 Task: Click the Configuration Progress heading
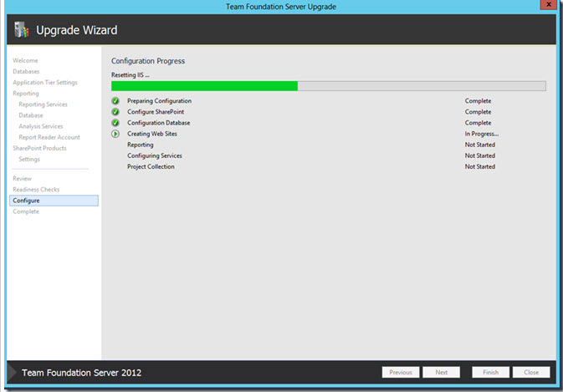148,61
